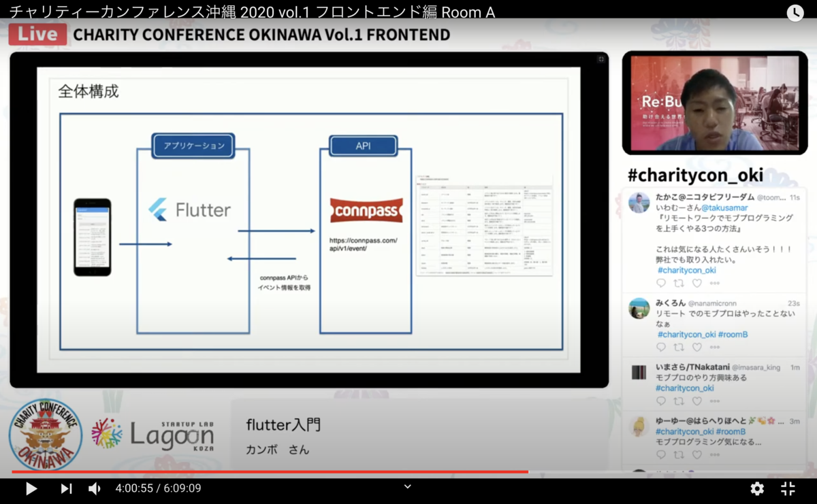Click the Charity Conference Okinawa round logo
The height and width of the screenshot is (504, 817).
pyautogui.click(x=46, y=434)
